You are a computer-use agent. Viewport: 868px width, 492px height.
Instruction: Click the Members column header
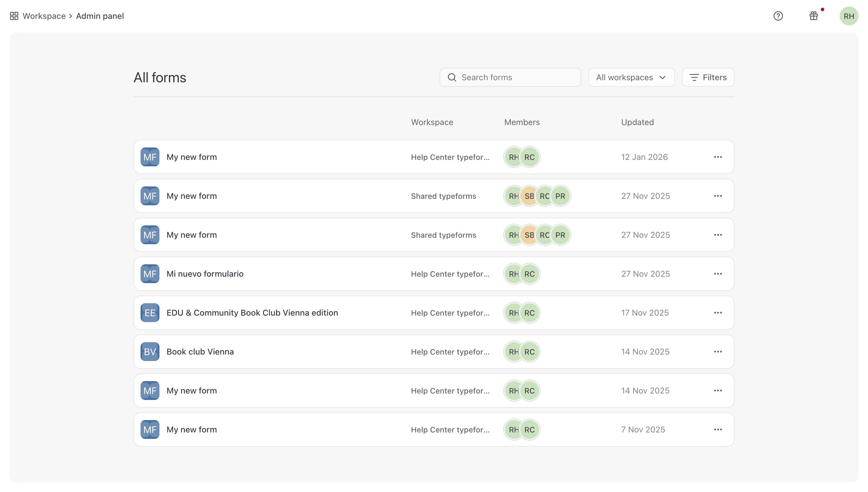[522, 122]
